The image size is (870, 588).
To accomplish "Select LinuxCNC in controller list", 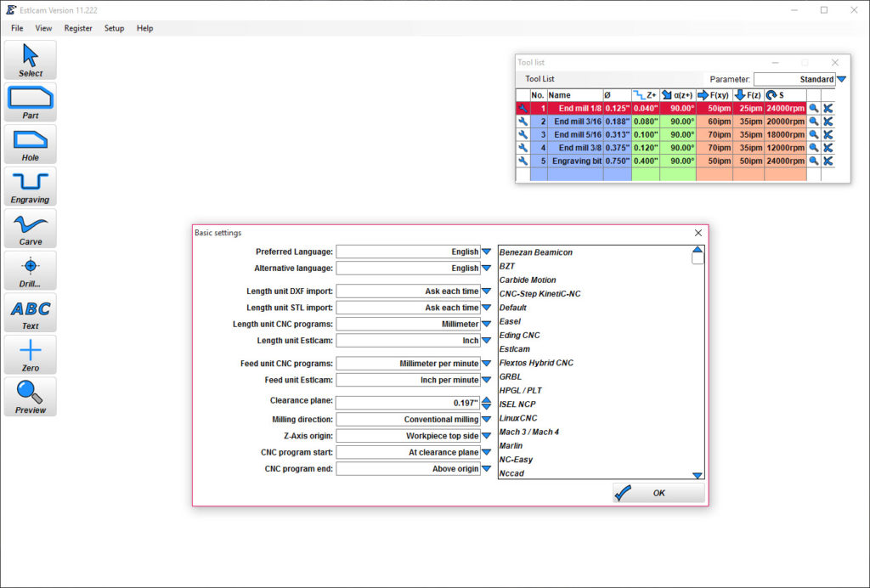I will (x=518, y=418).
